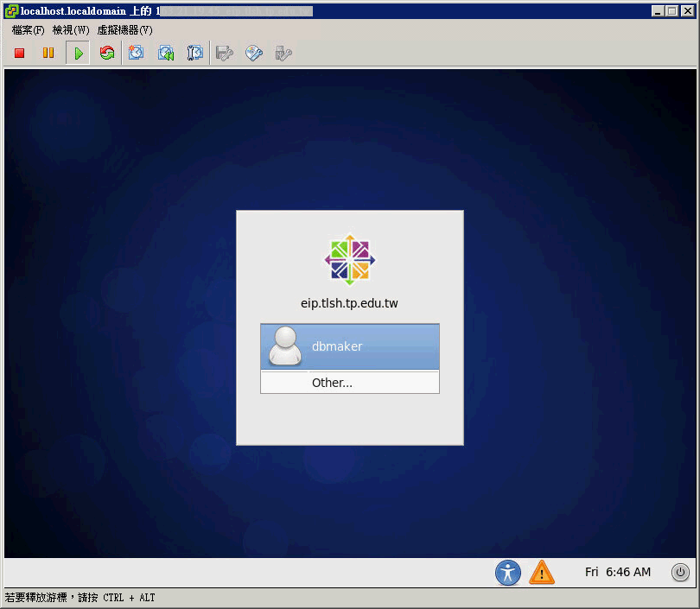The image size is (700, 609).
Task: Close the VMware console window
Action: coord(688,10)
